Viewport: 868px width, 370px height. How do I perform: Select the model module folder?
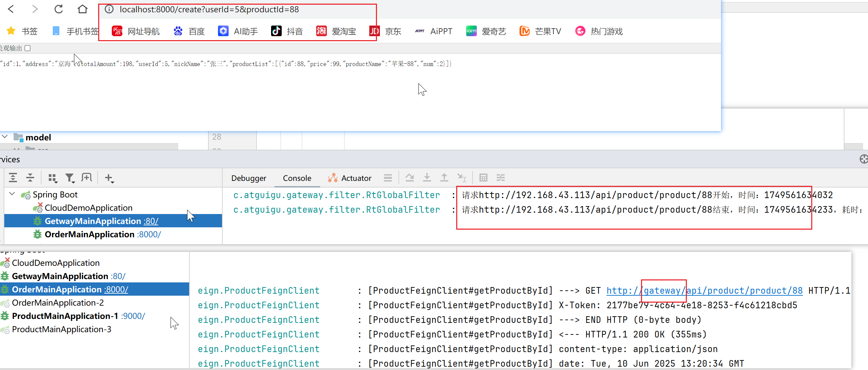32,137
